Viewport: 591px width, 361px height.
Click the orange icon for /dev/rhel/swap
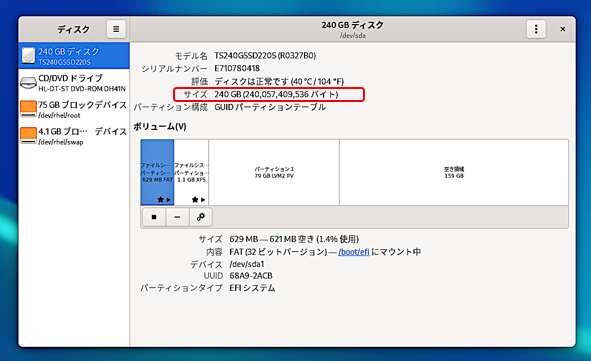coord(28,136)
